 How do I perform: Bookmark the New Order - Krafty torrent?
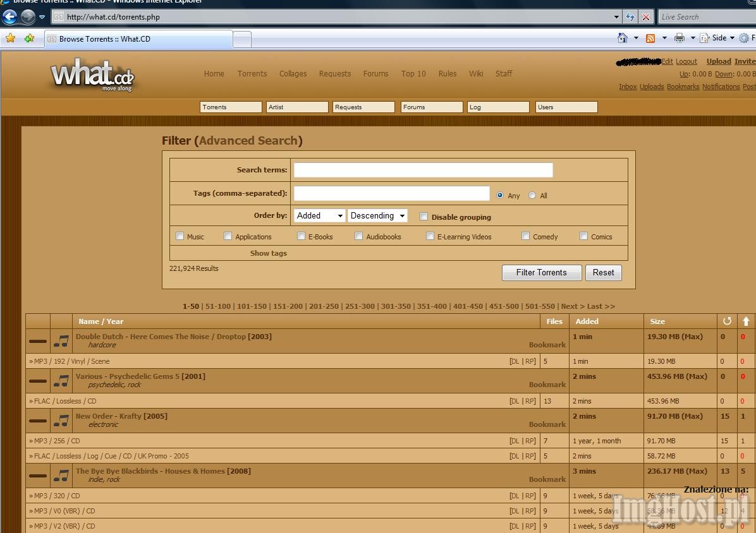[547, 424]
